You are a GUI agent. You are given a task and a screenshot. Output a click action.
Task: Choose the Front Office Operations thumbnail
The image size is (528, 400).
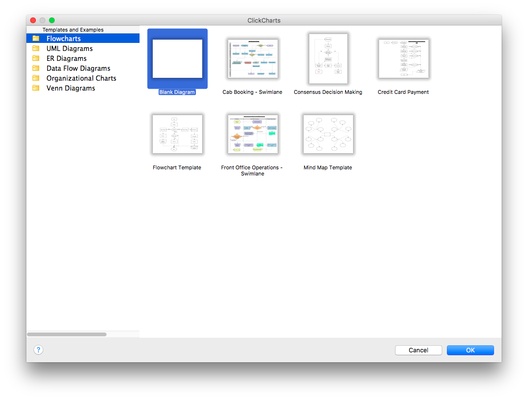pos(253,134)
